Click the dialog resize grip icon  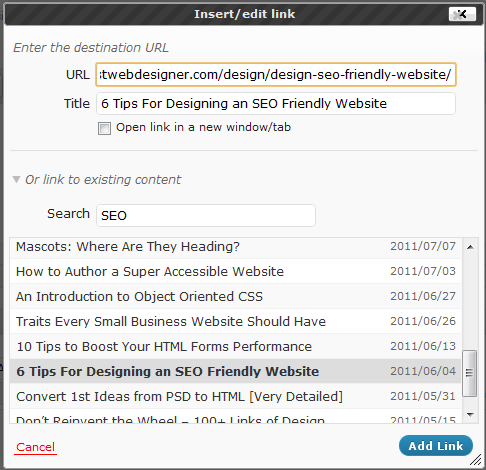tap(476, 460)
